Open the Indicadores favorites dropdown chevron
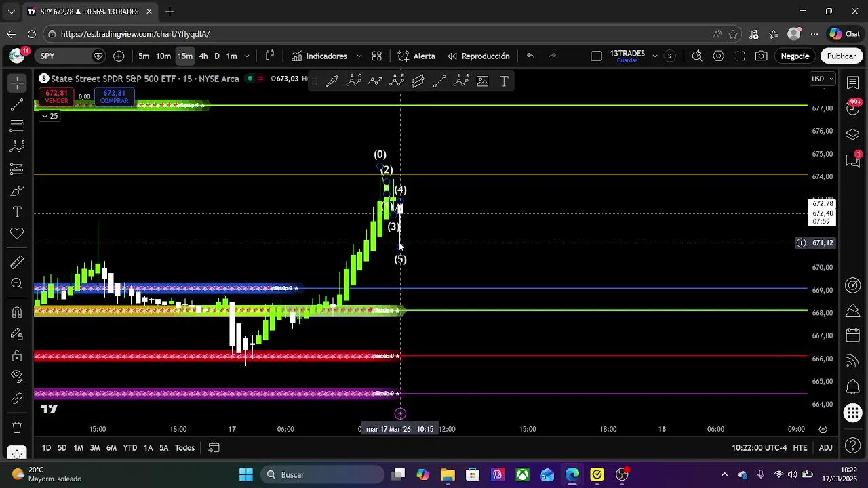This screenshot has height=488, width=868. [x=359, y=56]
